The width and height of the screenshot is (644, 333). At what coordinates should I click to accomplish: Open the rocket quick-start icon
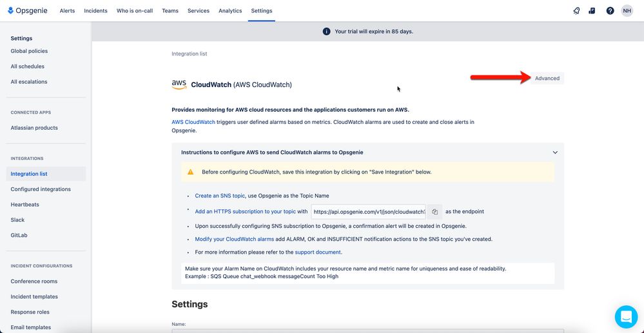point(576,11)
